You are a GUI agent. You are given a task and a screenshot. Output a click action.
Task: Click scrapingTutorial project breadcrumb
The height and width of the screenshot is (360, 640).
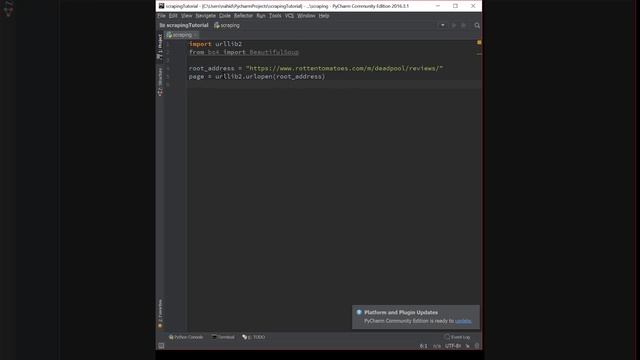[184, 25]
